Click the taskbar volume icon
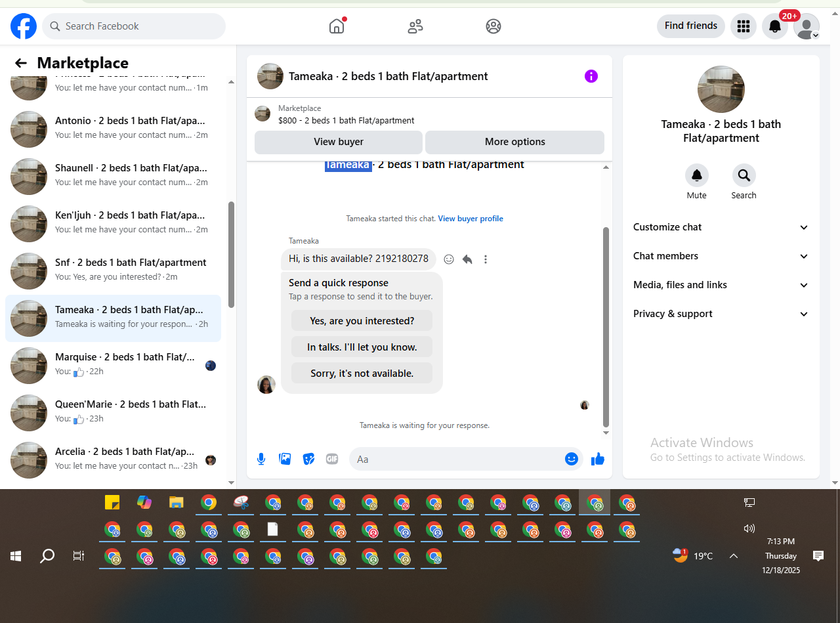The height and width of the screenshot is (623, 840). [749, 528]
